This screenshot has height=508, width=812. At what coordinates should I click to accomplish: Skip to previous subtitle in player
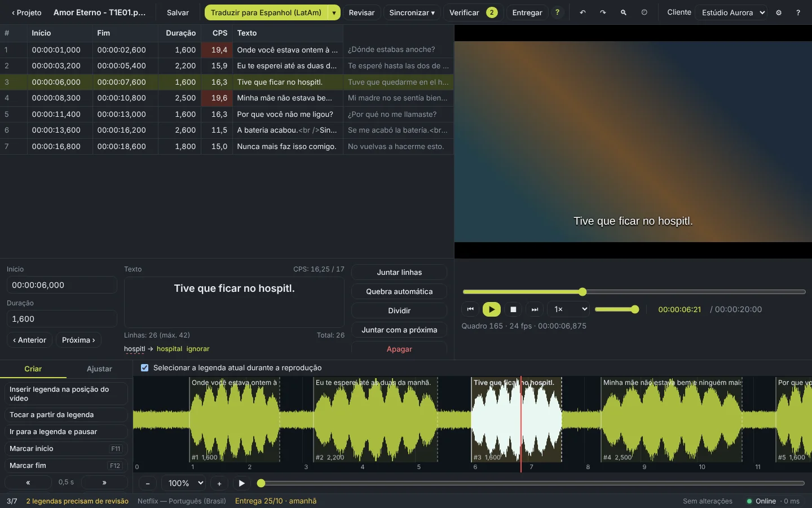tap(470, 309)
